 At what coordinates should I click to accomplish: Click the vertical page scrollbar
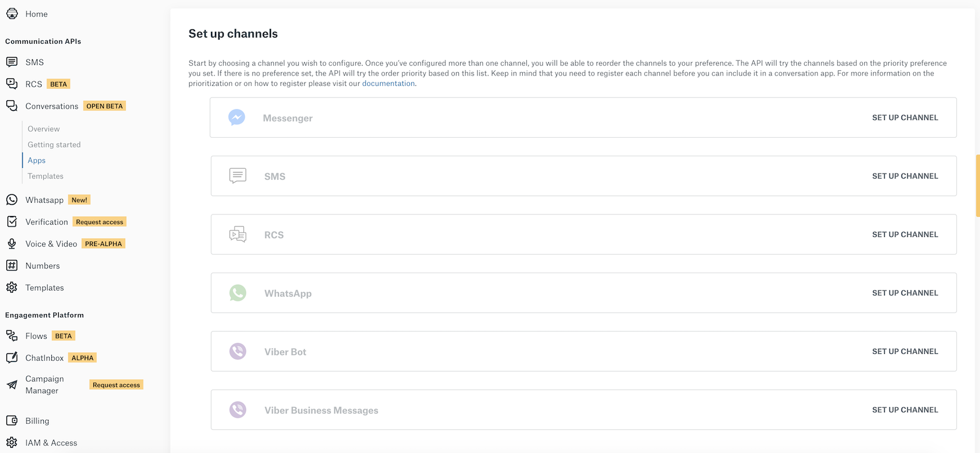(x=978, y=186)
